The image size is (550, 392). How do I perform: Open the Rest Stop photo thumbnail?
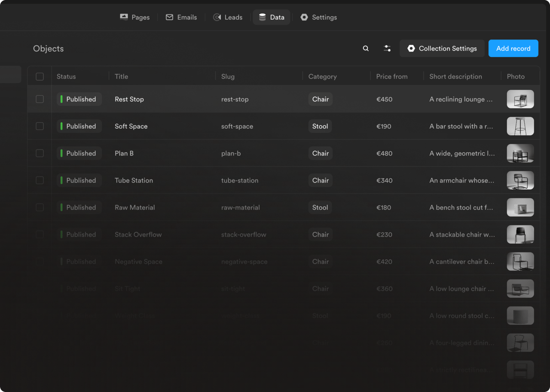[520, 99]
